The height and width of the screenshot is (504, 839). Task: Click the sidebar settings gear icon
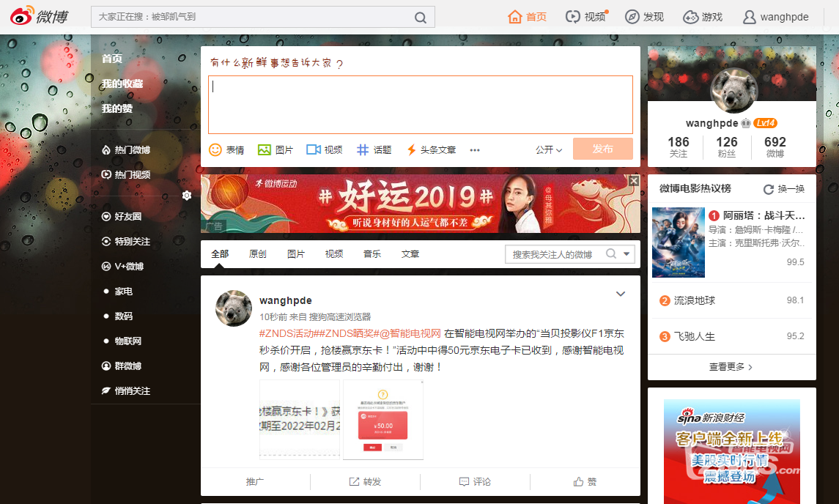[x=187, y=196]
